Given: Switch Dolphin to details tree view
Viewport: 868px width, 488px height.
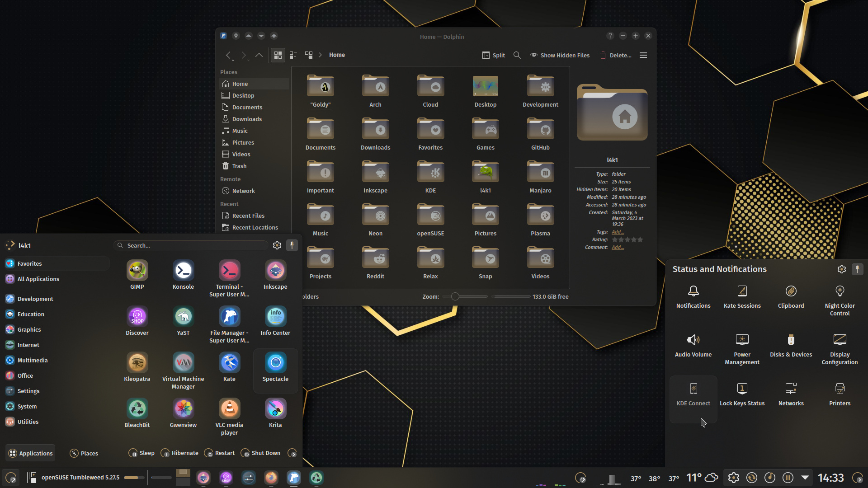Looking at the screenshot, I should (309, 55).
